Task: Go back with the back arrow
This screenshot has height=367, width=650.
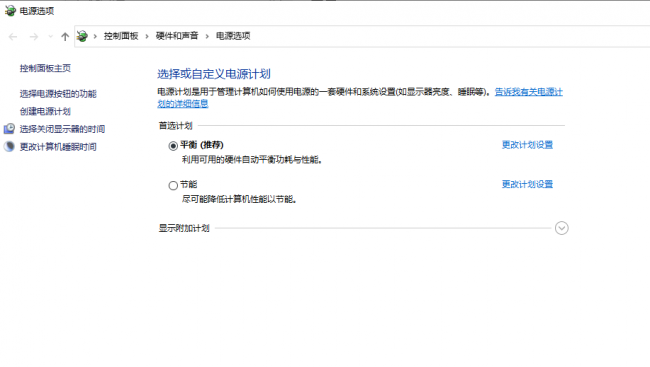Action: point(13,37)
